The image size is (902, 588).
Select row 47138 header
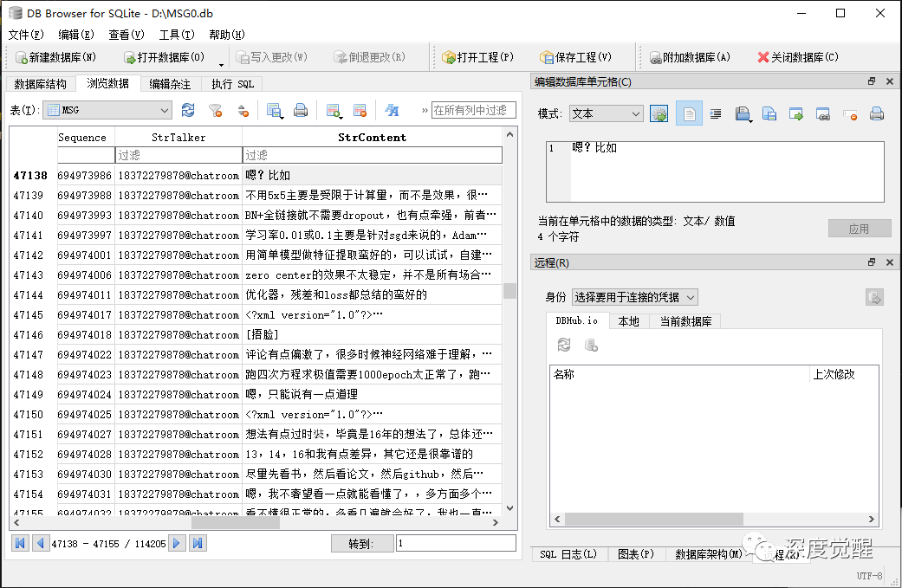pyautogui.click(x=30, y=175)
